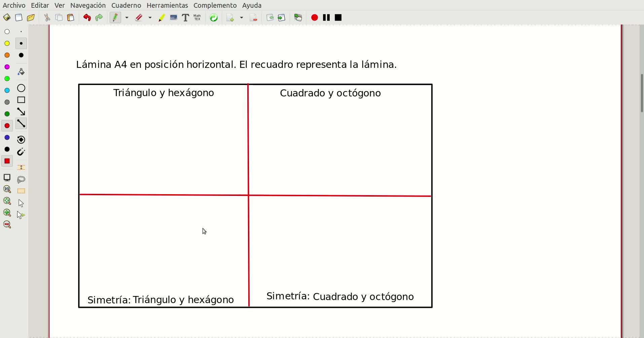Image resolution: width=644 pixels, height=338 pixels.
Task: Enable the draw rectangle mode
Action: click(x=21, y=100)
